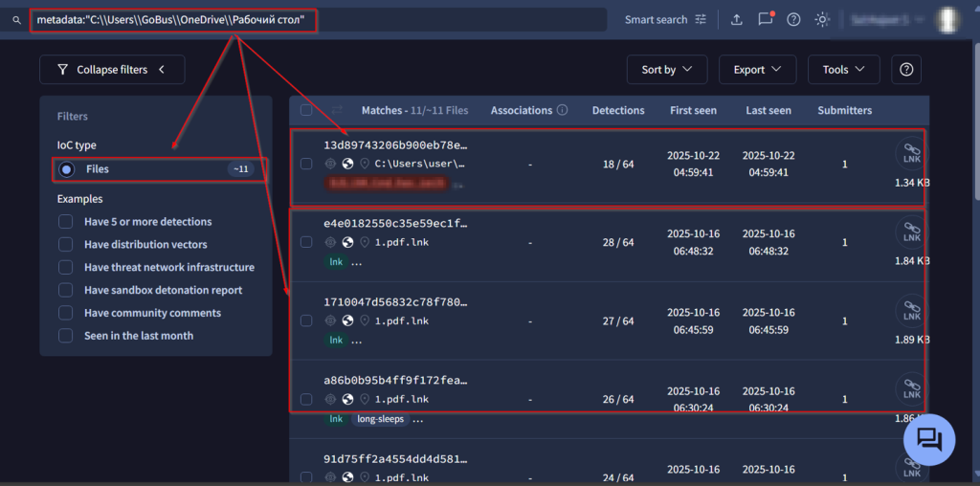Click the Last seen column header
This screenshot has width=980, height=486.
(768, 110)
